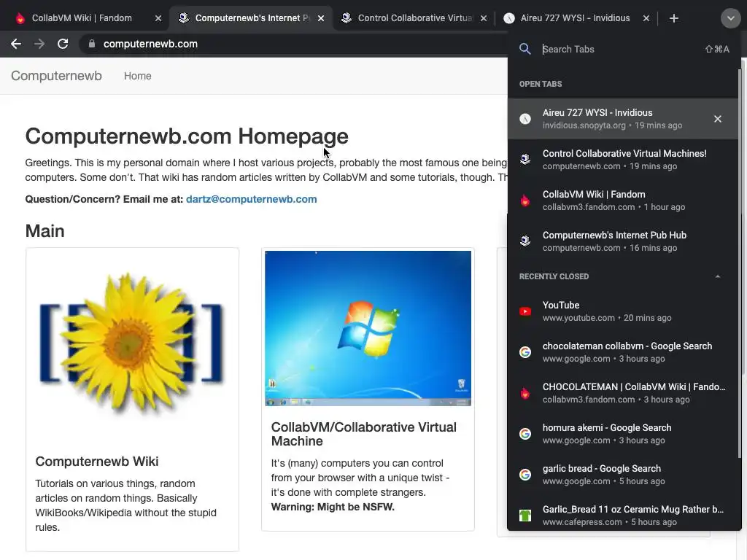Click Fandom favicon next to CHOCOLATEMAN entry
Screen dimensions: 747x560
click(525, 393)
